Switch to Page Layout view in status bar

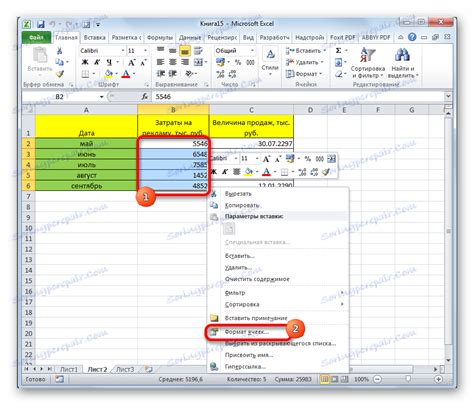click(334, 379)
